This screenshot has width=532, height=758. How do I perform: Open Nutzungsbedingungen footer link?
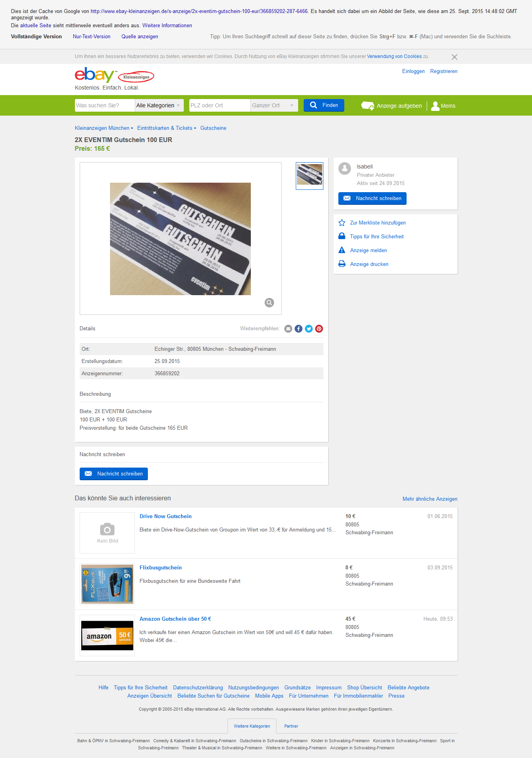pyautogui.click(x=254, y=688)
